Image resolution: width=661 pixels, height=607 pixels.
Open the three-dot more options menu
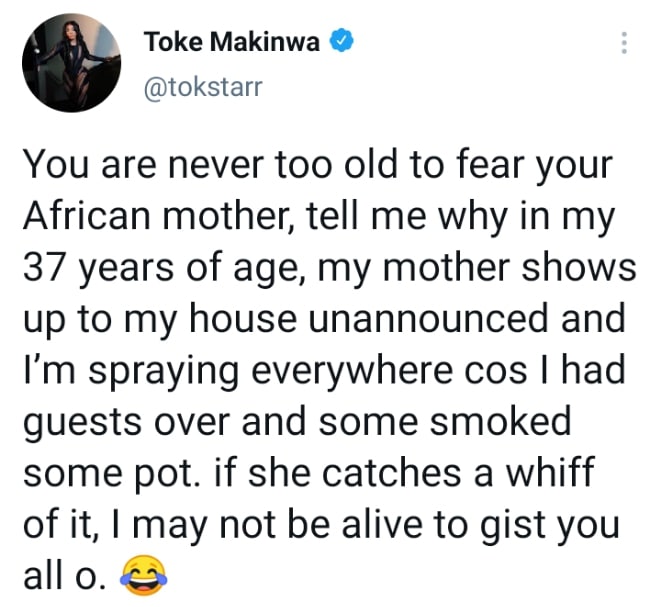624,44
